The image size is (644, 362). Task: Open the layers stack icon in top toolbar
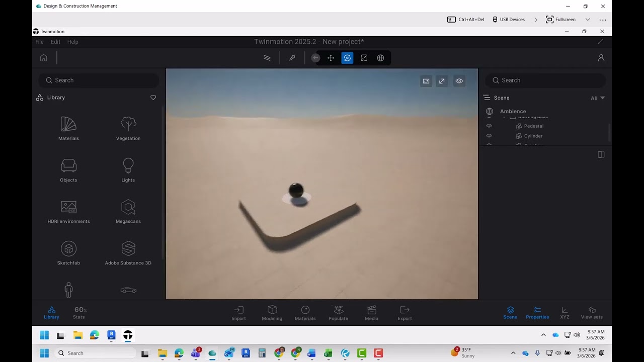(267, 58)
